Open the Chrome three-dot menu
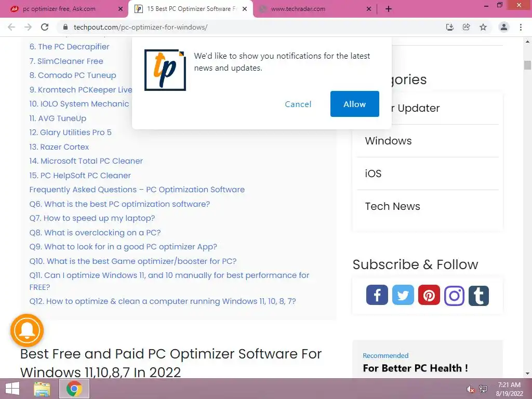This screenshot has width=532, height=399. click(x=521, y=27)
